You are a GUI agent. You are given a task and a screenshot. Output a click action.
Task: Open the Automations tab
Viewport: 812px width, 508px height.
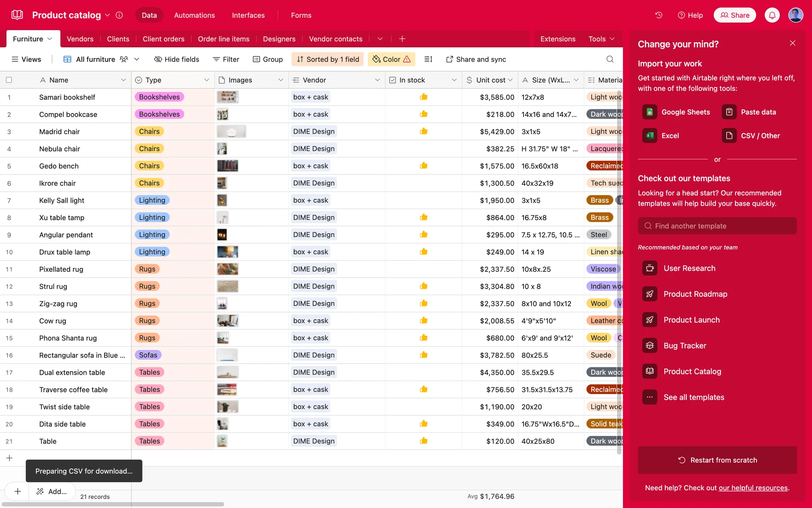(194, 15)
